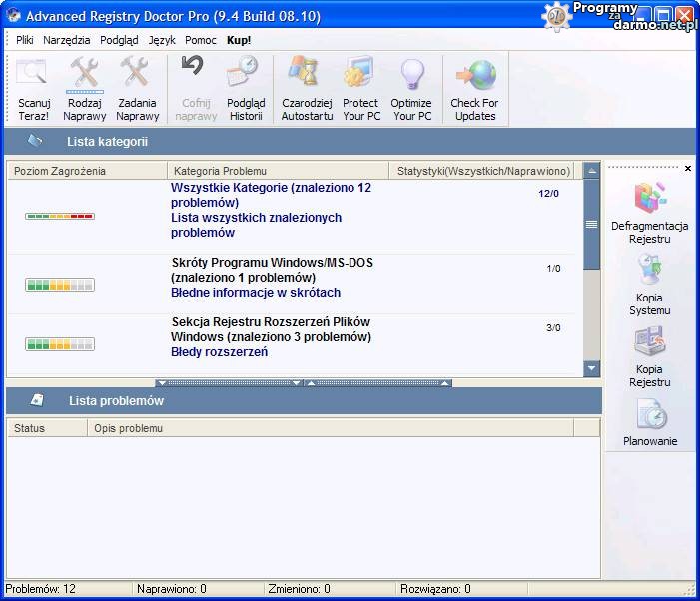Close the right side tools panel
The height and width of the screenshot is (601, 700).
click(688, 169)
